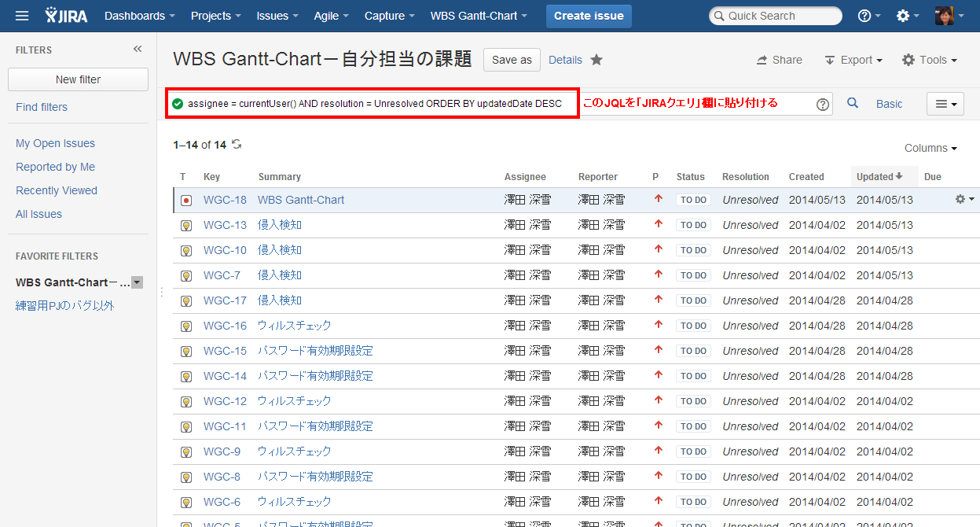Expand the Tools dropdown
Image resolution: width=980 pixels, height=527 pixels.
(930, 60)
